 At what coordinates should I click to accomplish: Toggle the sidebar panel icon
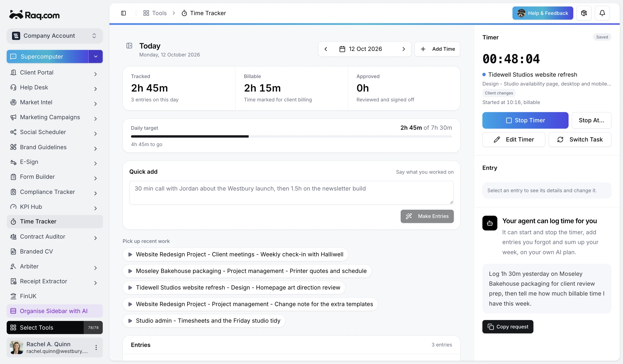(123, 13)
